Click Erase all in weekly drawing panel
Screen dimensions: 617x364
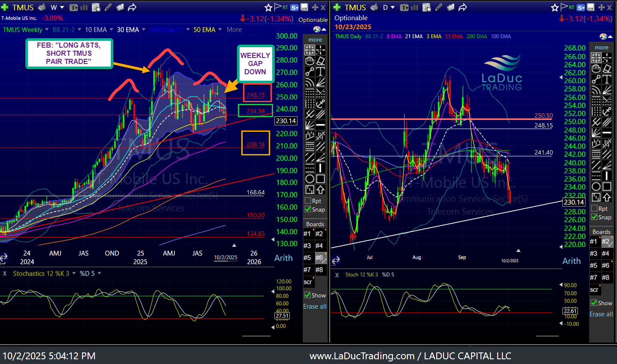click(x=315, y=306)
